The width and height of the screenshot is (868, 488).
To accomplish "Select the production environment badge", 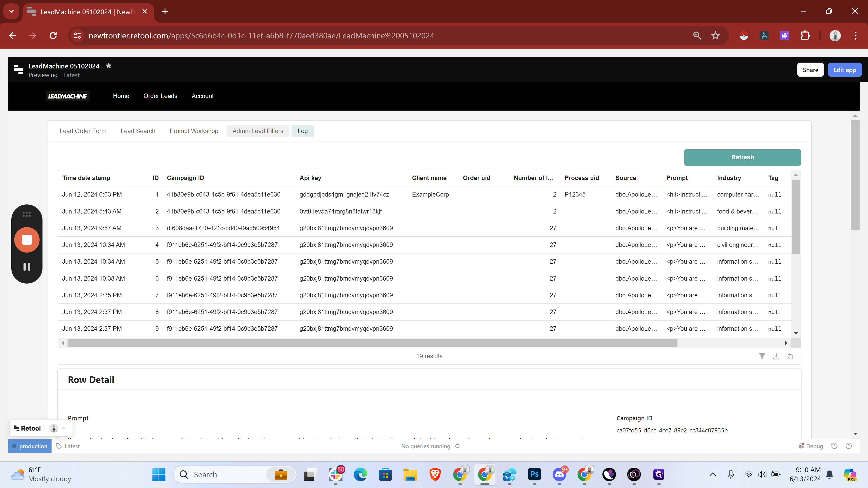I will [30, 446].
